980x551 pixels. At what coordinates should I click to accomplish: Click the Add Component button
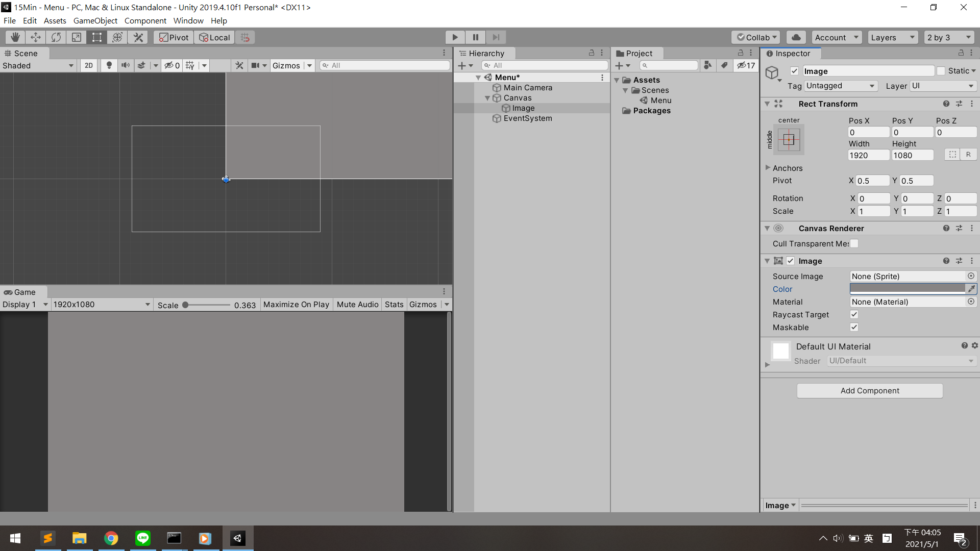(870, 390)
